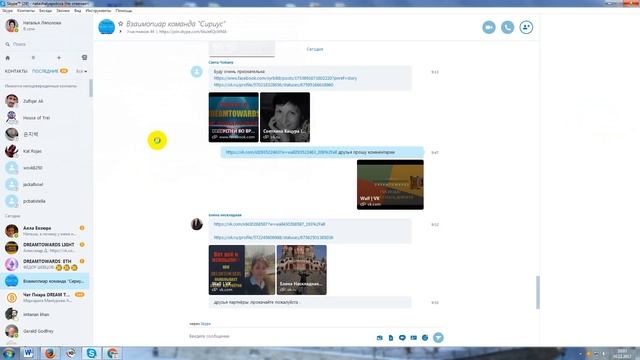The height and width of the screenshot is (360, 640).
Task: Open the Елена Наскладная ok.ru preview
Action: click(302, 270)
